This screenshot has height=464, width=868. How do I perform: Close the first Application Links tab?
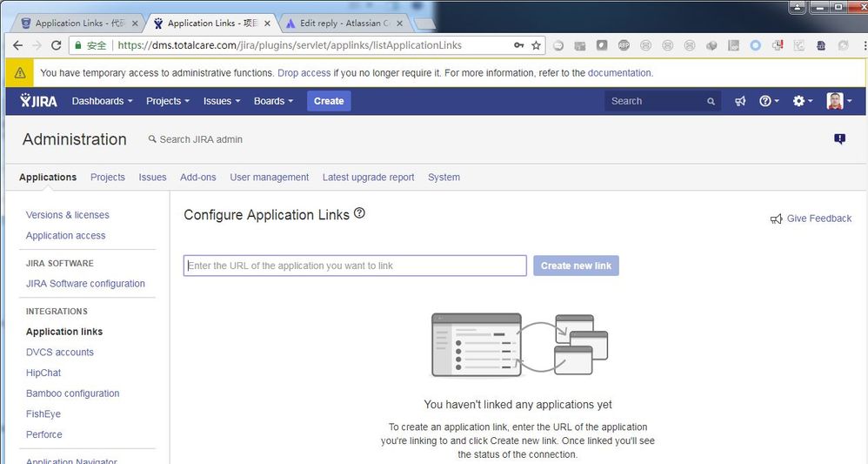tap(135, 24)
